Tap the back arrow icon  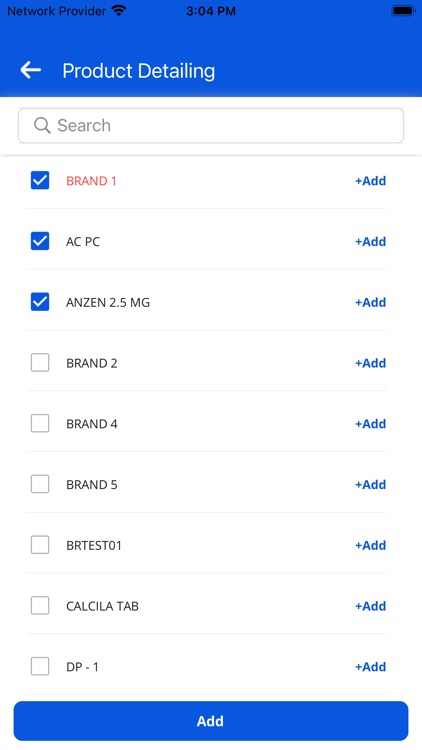31,70
